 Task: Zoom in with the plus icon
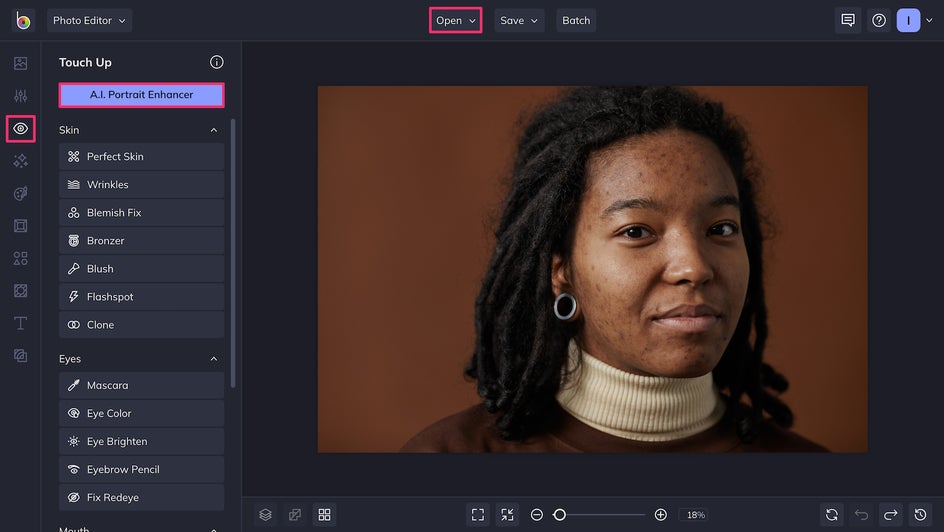point(661,515)
